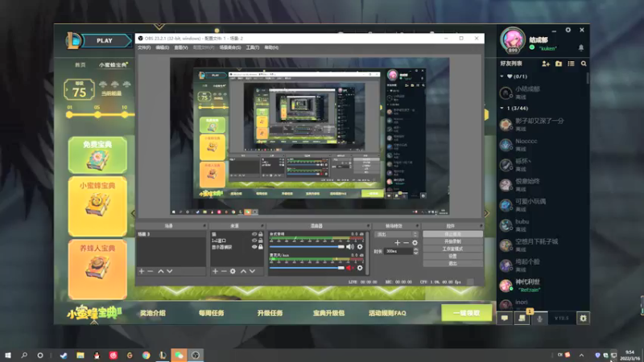Click the stop streaming button
This screenshot has height=362, width=644.
(x=452, y=234)
